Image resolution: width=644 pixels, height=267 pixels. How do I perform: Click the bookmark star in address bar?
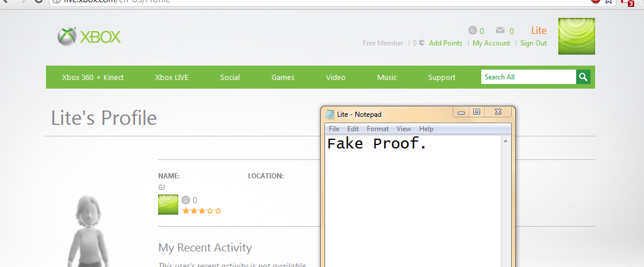(608, 2)
